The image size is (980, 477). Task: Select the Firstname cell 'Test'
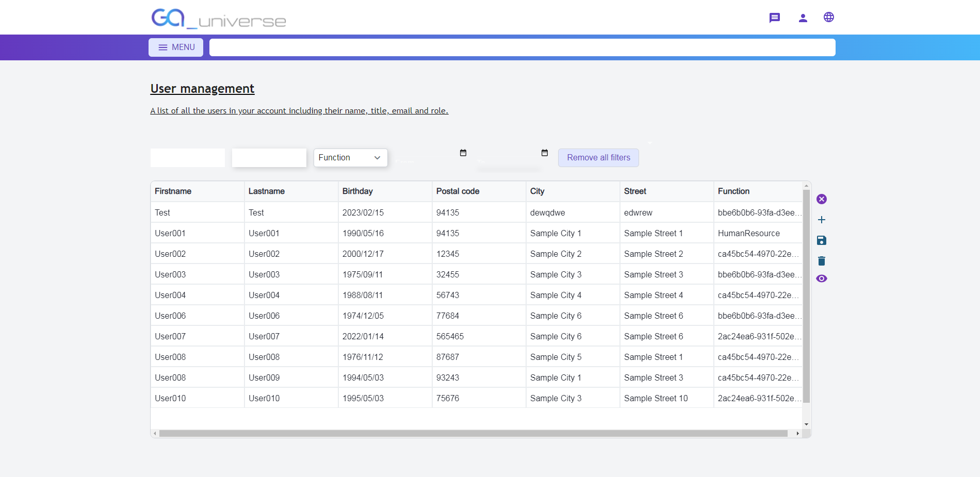[x=197, y=212]
